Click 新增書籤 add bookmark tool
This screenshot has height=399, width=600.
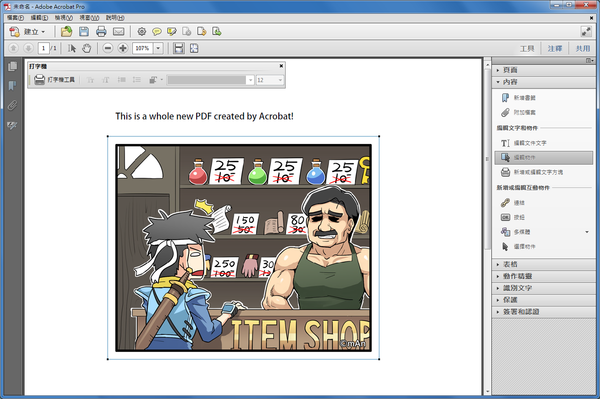pos(518,98)
